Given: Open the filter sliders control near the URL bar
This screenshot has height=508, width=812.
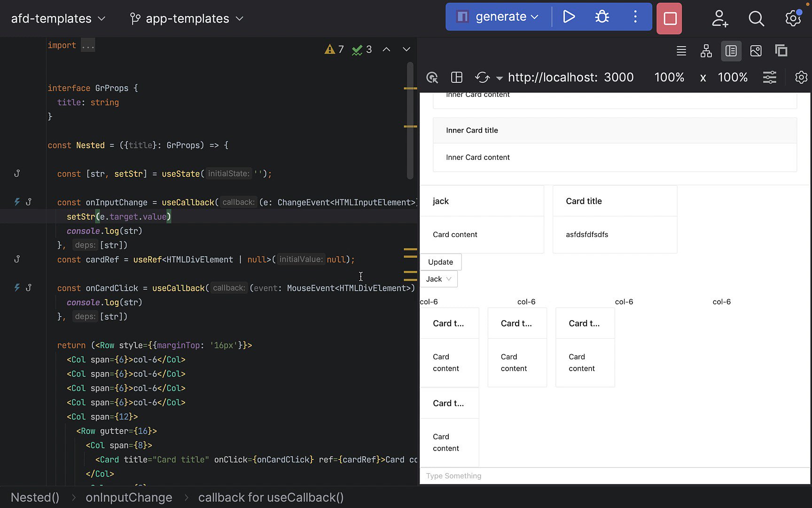Looking at the screenshot, I should click(770, 77).
